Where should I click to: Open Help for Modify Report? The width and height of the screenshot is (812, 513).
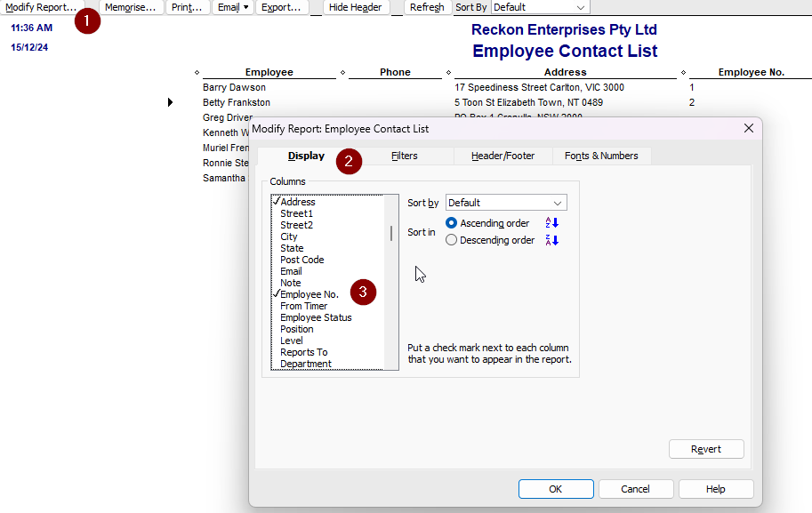coord(716,489)
